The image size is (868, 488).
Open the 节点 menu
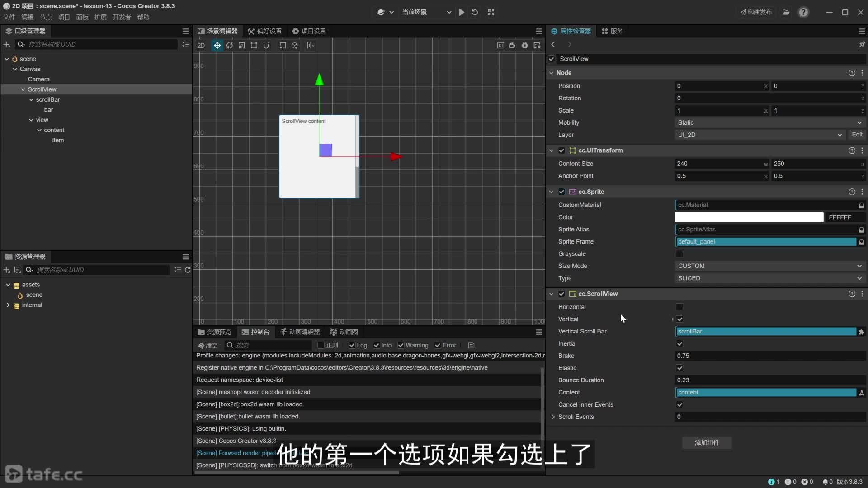click(x=46, y=17)
